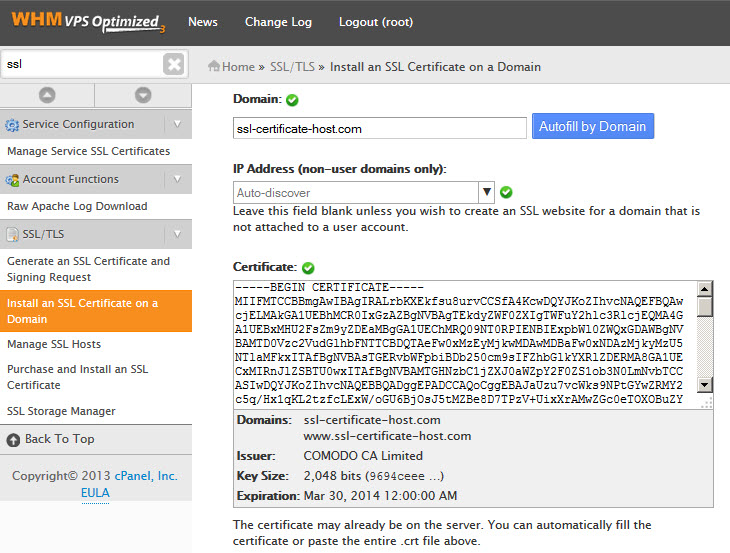
Task: Collapse the Account Functions section arrow
Action: (177, 180)
